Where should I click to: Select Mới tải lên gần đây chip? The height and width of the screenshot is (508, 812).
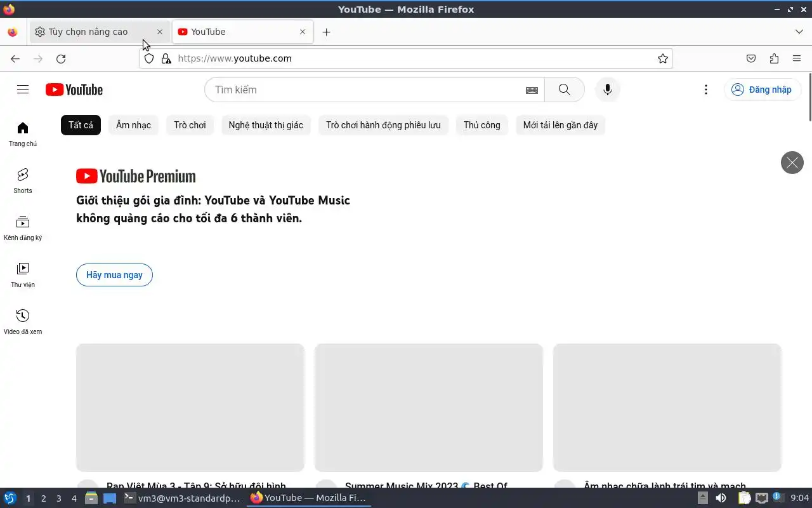point(560,125)
